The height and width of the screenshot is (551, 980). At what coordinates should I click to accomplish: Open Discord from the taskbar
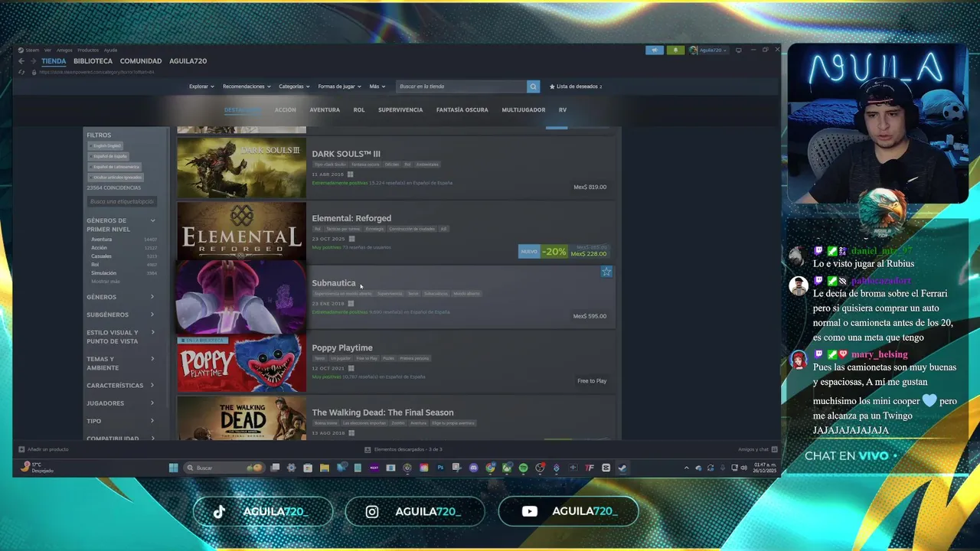pos(473,468)
